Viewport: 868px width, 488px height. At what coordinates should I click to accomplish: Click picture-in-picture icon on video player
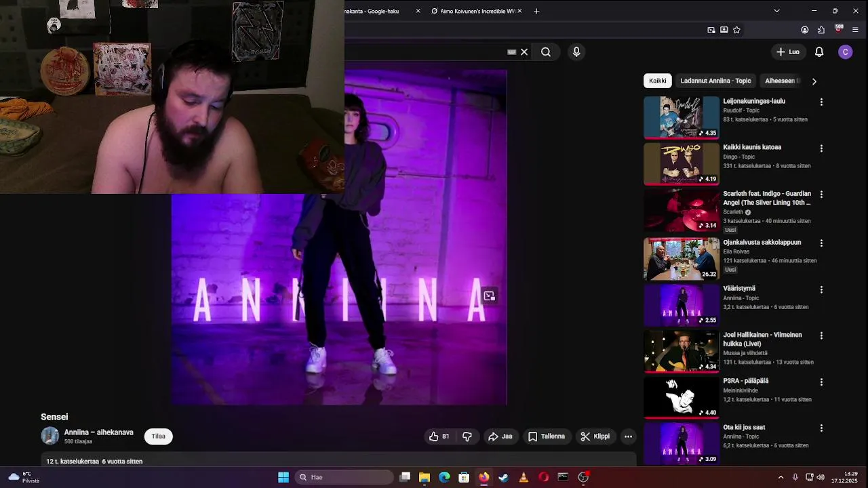(x=489, y=296)
